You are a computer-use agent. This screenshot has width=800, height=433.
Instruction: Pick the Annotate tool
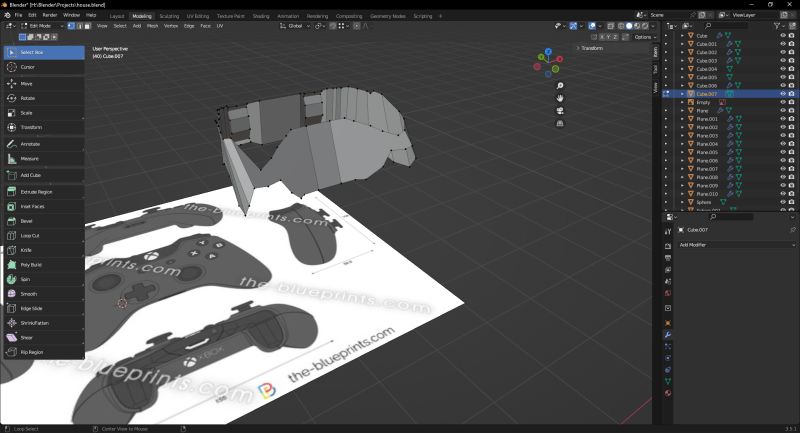pyautogui.click(x=44, y=144)
